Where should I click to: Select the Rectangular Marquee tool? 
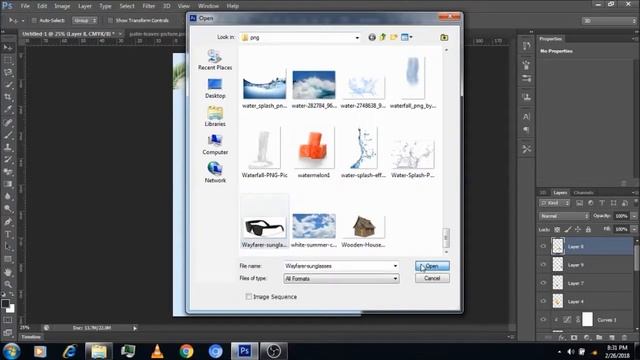(8, 60)
